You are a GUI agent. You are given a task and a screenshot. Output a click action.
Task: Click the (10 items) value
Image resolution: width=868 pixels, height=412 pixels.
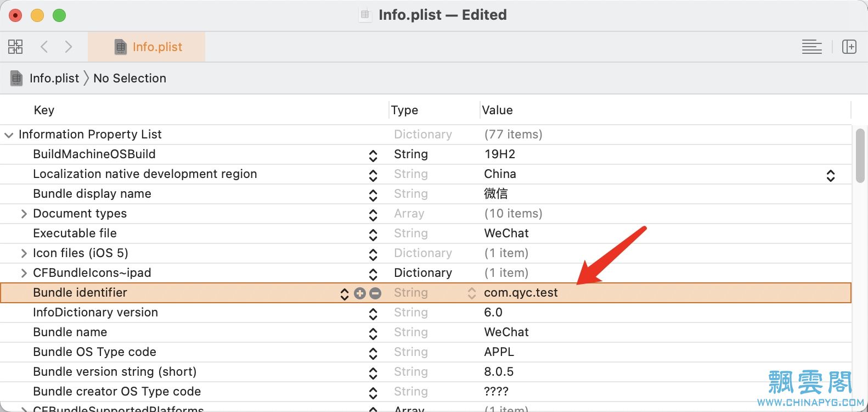514,214
